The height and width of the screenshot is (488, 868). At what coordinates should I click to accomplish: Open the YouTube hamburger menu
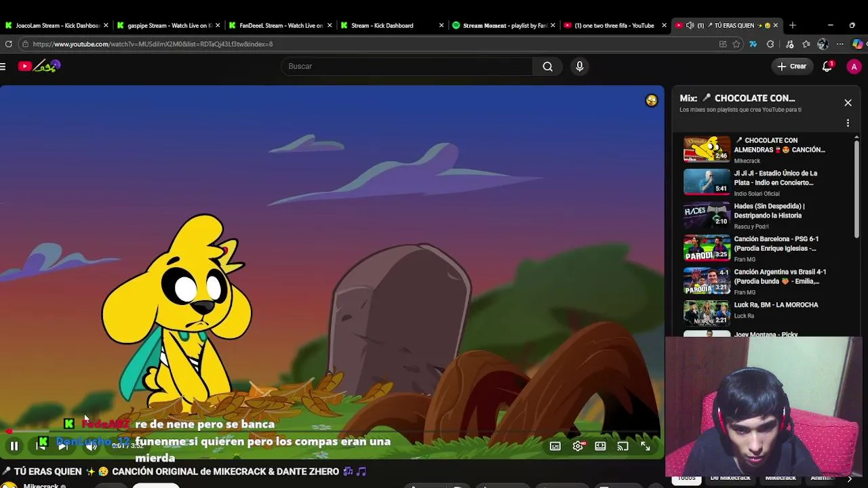click(x=3, y=66)
